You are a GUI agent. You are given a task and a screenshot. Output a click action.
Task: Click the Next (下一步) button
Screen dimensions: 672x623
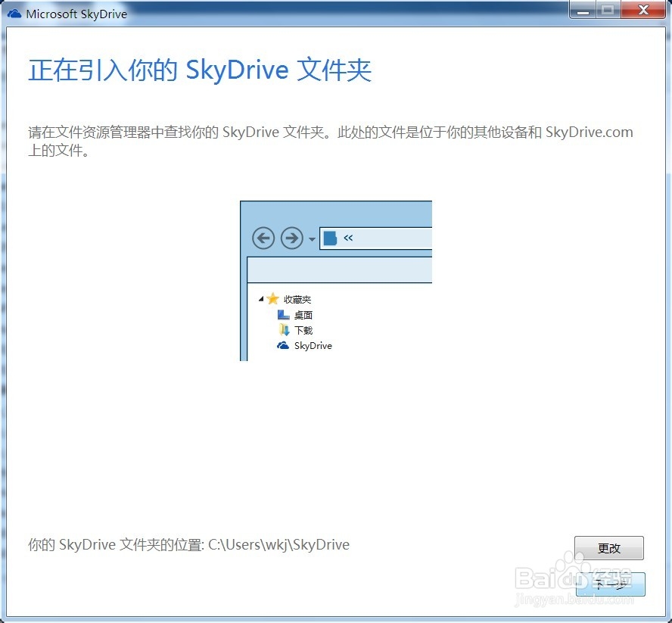[x=610, y=584]
